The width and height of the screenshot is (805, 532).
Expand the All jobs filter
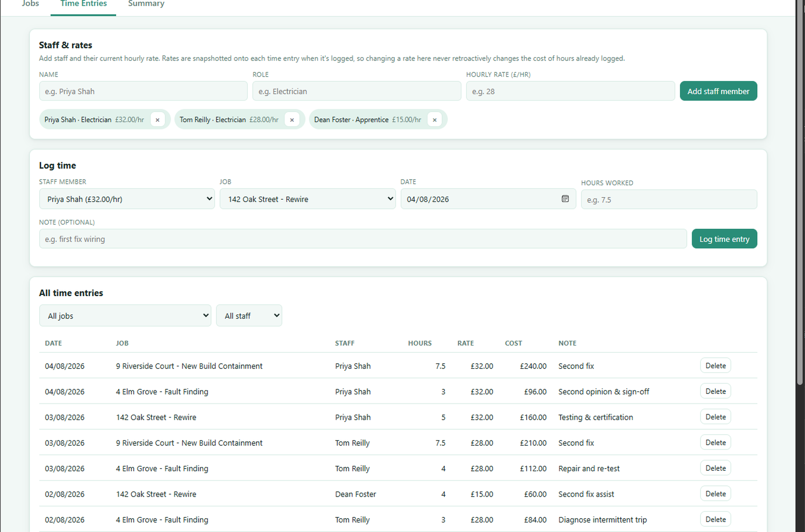tap(125, 315)
